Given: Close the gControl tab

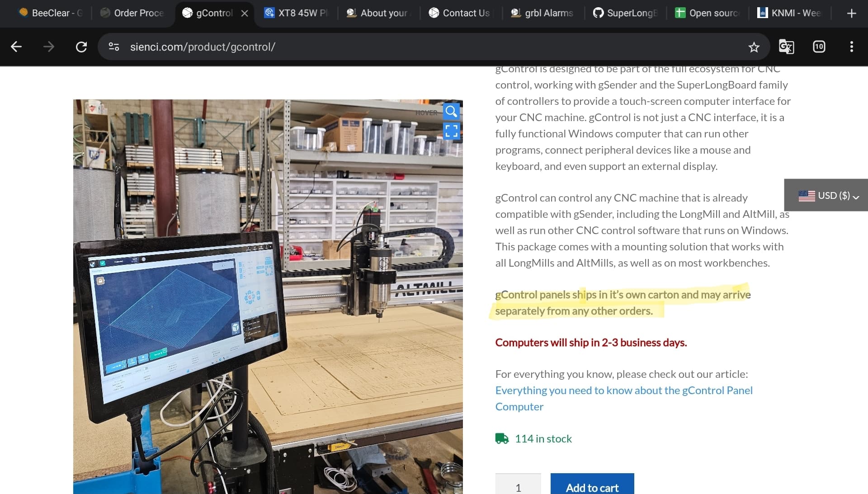Looking at the screenshot, I should [x=245, y=13].
